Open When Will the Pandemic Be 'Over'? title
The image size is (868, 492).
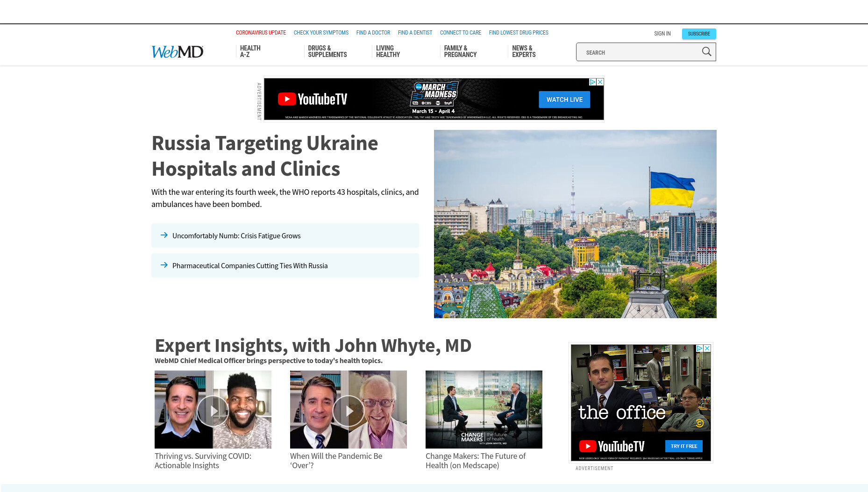[336, 461]
